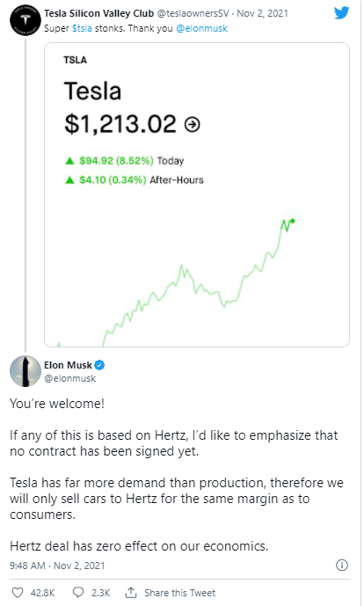Click the blue verified badge
364x606 pixels.
99,365
